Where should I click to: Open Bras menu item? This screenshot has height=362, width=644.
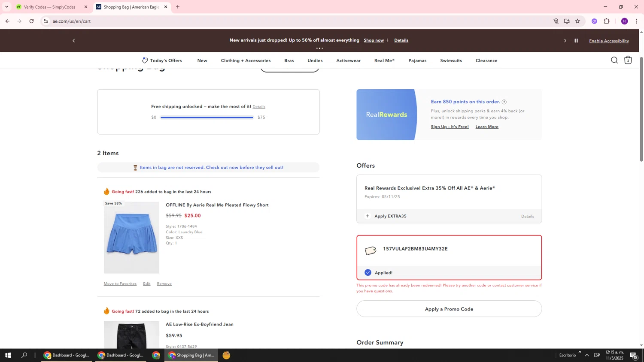[x=289, y=60]
